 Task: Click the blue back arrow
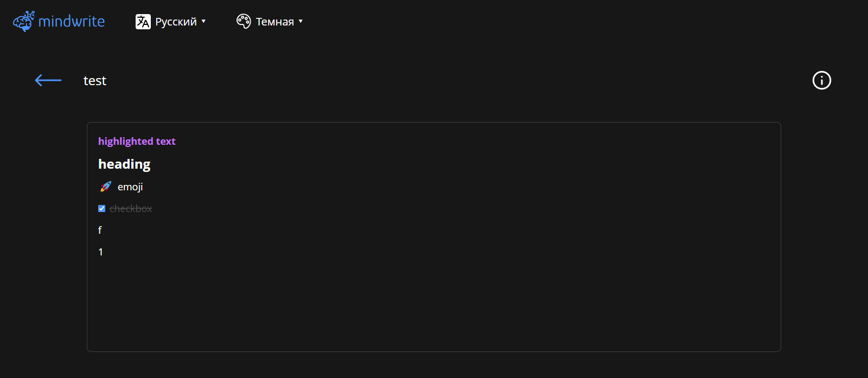pyautogui.click(x=48, y=80)
